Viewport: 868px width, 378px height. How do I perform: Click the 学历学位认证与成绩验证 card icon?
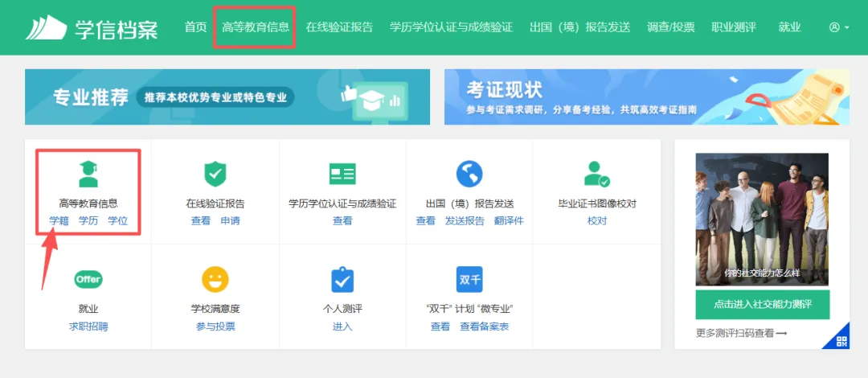(342, 174)
